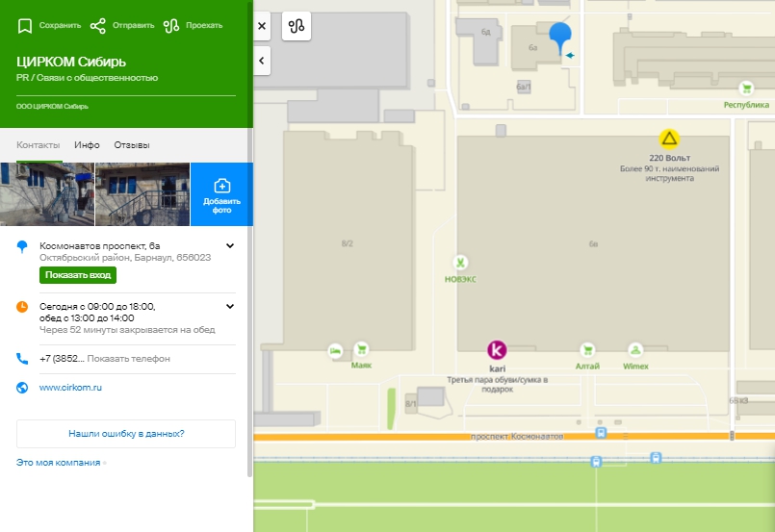The width and height of the screenshot is (775, 532).
Task: Expand the address details chevron
Action: [x=230, y=245]
